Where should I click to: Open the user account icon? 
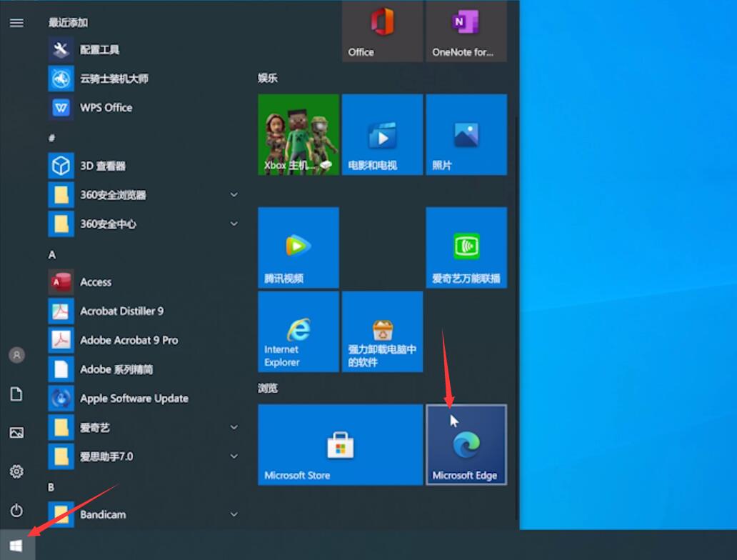[16, 355]
